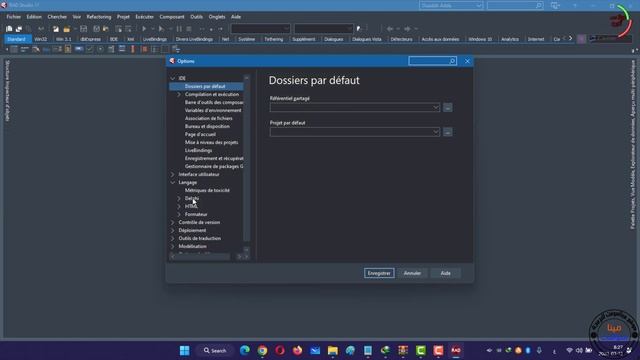The image size is (640, 360).
Task: Open the Fichier menu
Action: pyautogui.click(x=13, y=17)
